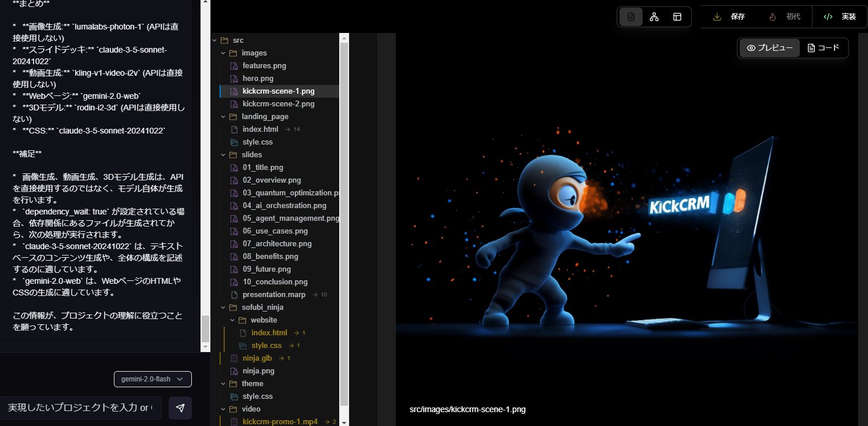The height and width of the screenshot is (426, 868).
Task: Click the icon beside 09_future.png
Action: tap(234, 269)
